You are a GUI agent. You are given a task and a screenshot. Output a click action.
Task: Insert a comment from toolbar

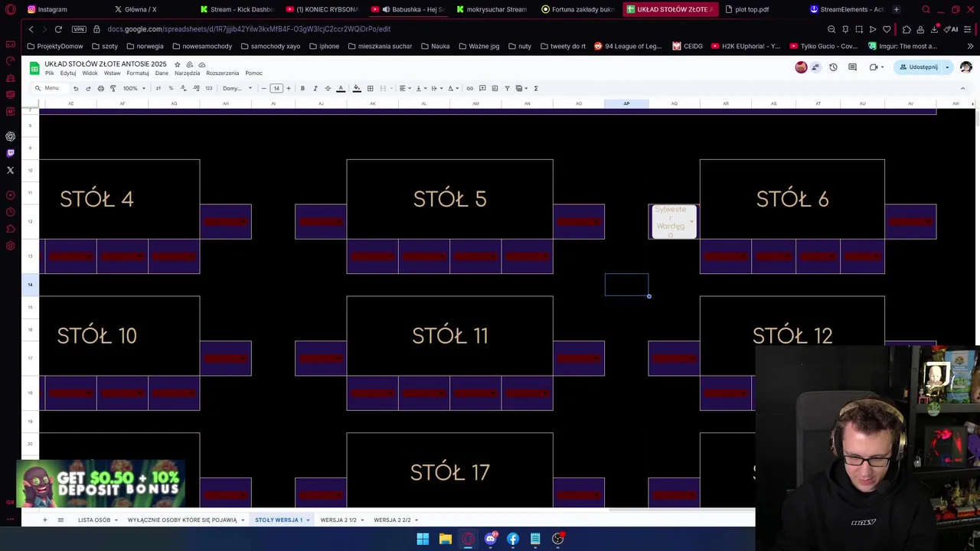pos(482,88)
